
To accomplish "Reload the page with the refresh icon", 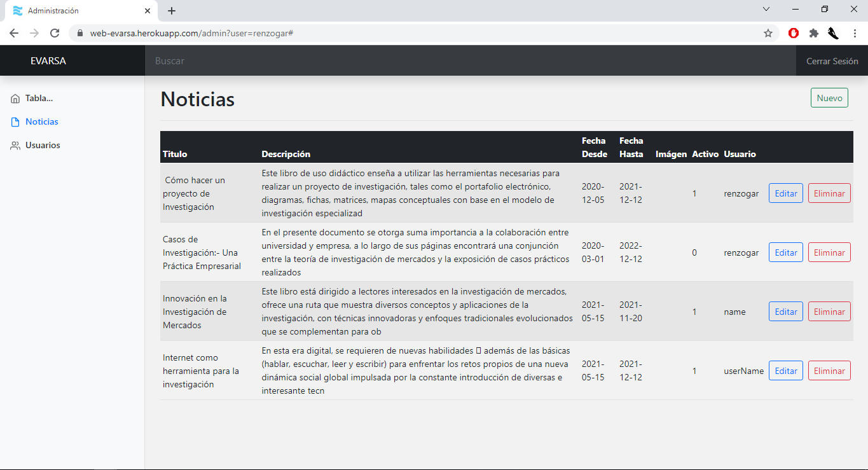I will (x=55, y=33).
